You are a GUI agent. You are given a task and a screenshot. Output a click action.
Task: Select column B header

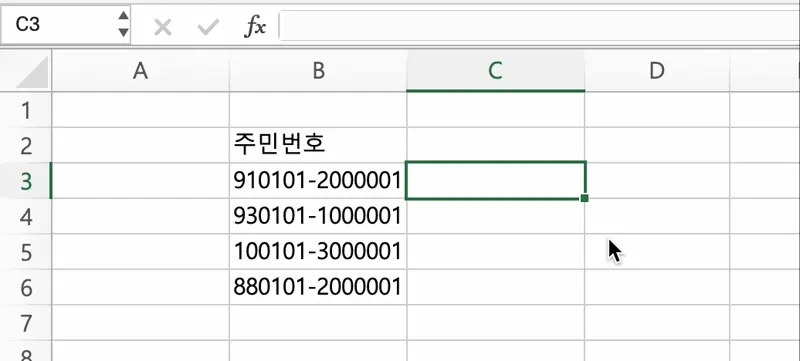click(x=318, y=71)
